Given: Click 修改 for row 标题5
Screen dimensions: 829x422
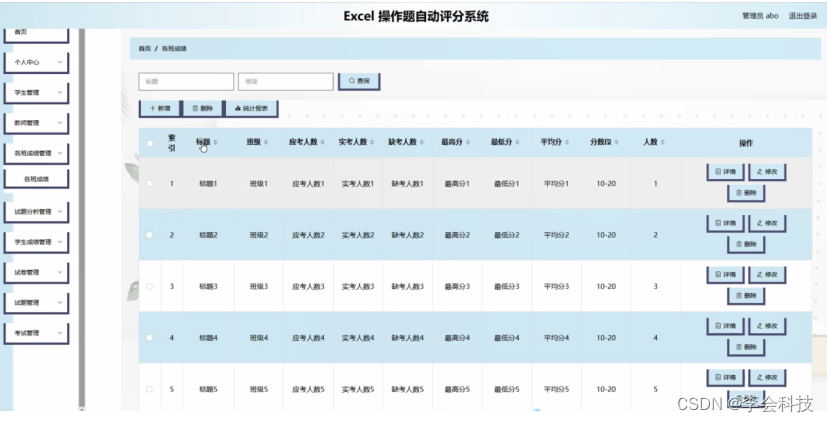Looking at the screenshot, I should [767, 378].
